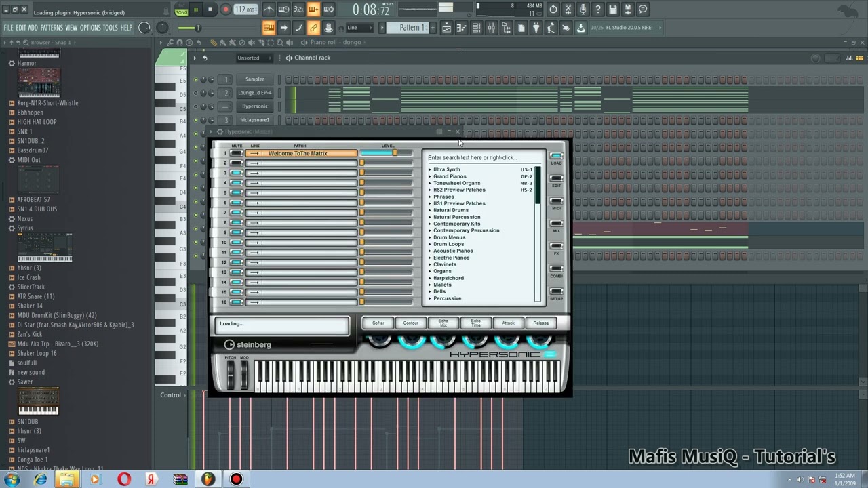The width and height of the screenshot is (868, 488).
Task: Expand the Grand Pianos patch category
Action: tap(430, 176)
